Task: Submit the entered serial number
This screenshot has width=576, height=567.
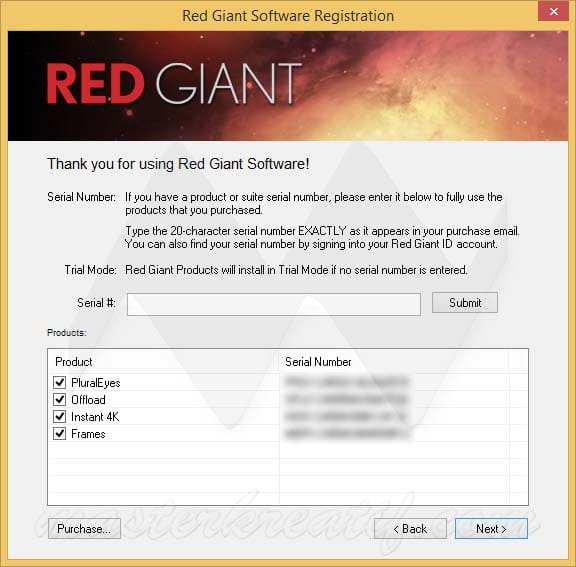Action: pyautogui.click(x=465, y=303)
